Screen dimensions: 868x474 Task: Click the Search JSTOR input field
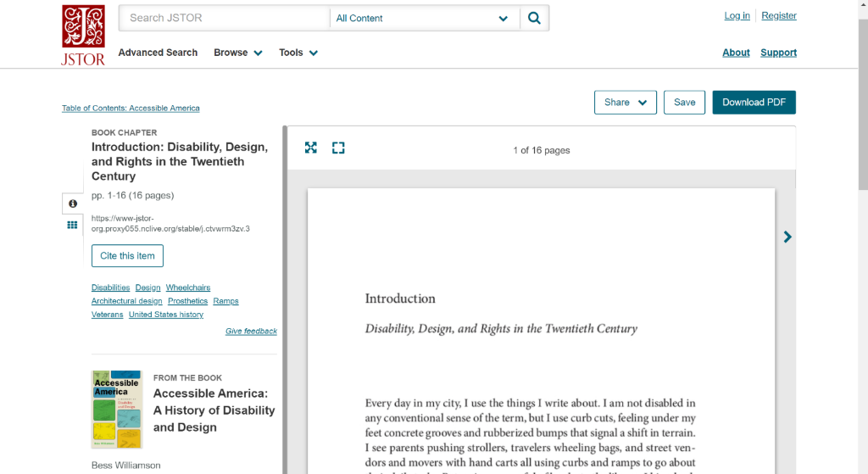coord(225,18)
